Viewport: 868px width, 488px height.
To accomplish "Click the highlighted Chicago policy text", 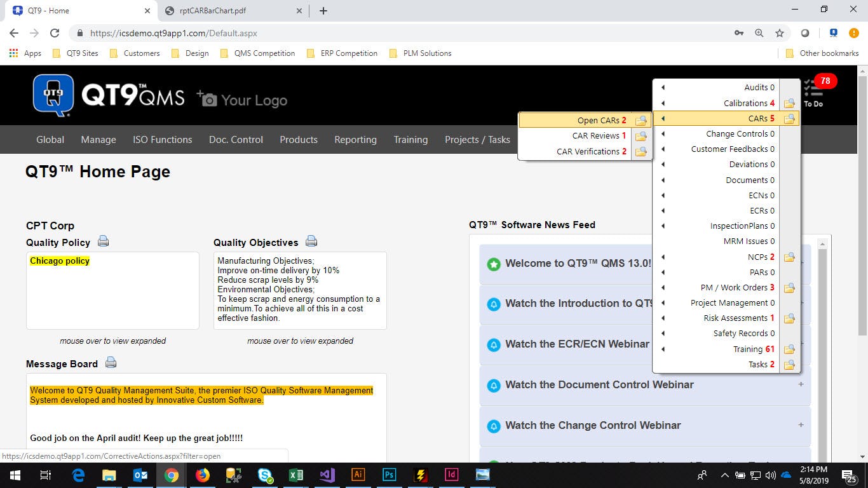I will [x=60, y=261].
